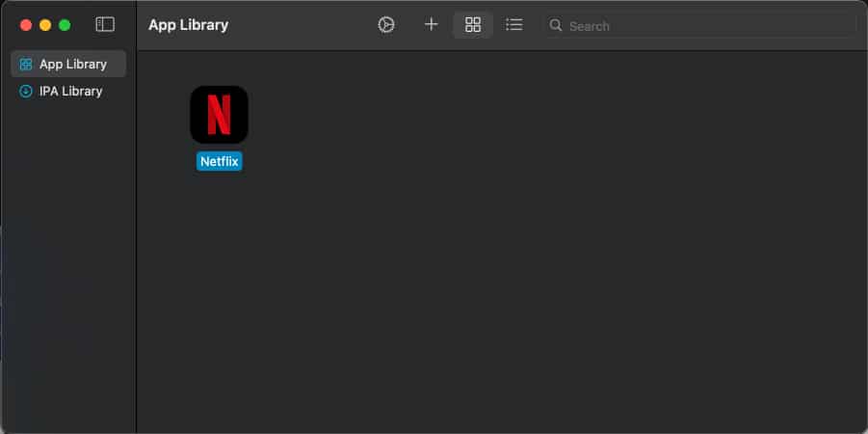Select the Netflix label text

pos(220,162)
